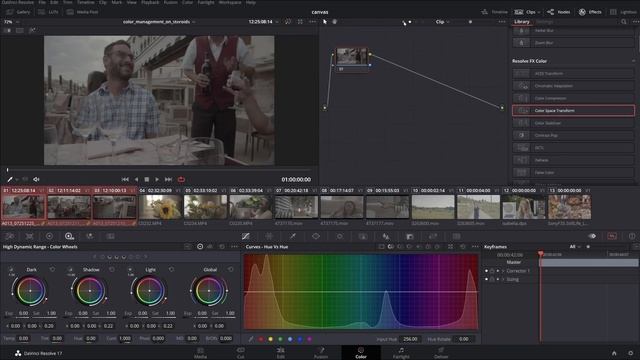Viewport: 640px width, 360px height.
Task: Click the viewer scrubber bar
Action: [x=159, y=169]
